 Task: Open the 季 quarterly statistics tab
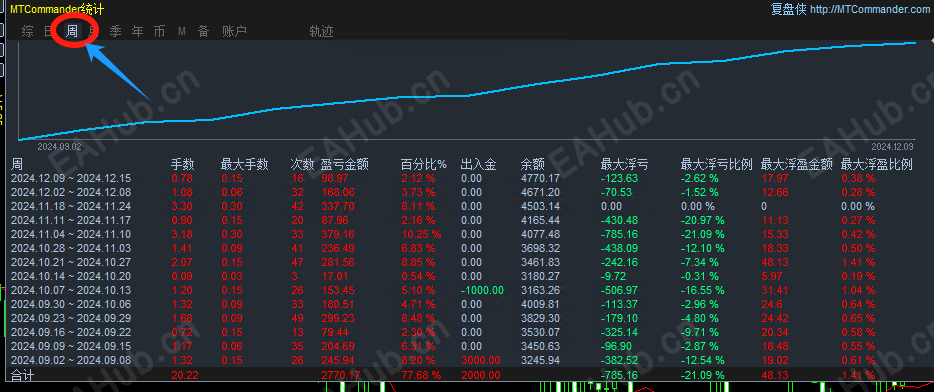(x=116, y=32)
